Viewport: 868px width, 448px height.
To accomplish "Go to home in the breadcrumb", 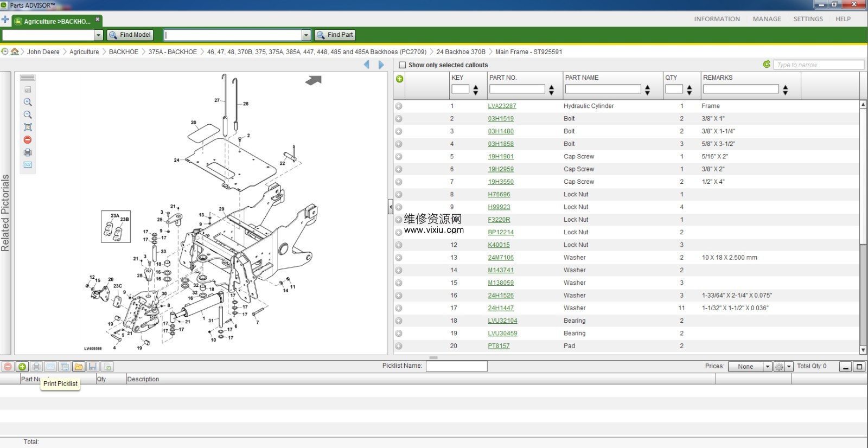I will click(x=15, y=52).
